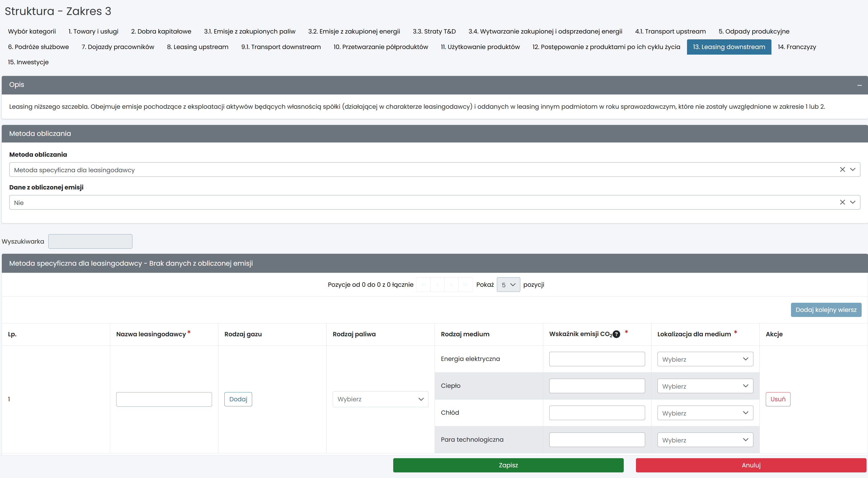The image size is (868, 478).
Task: Expand Metoda obliczania dropdown chevron
Action: 852,170
